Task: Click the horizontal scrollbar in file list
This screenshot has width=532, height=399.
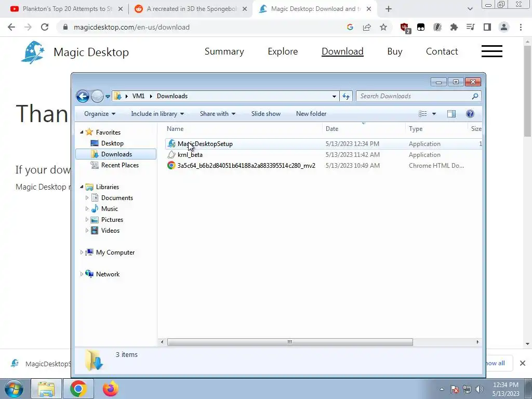Action: (x=290, y=342)
